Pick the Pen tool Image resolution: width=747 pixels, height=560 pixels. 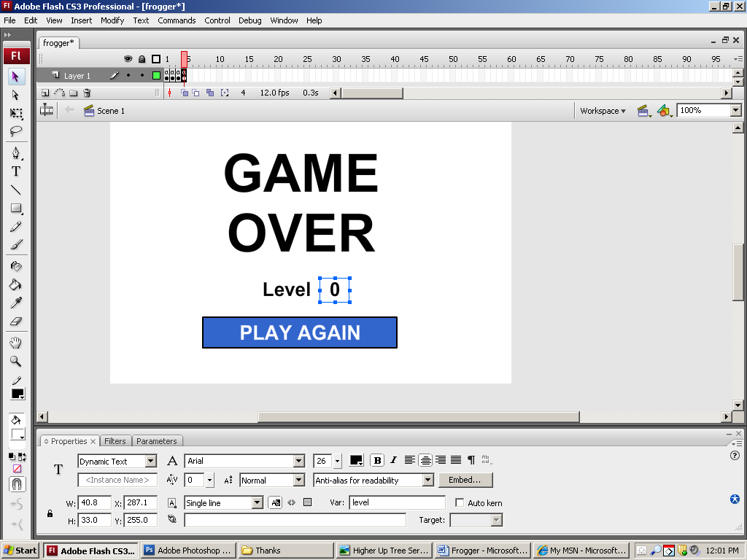[15, 153]
